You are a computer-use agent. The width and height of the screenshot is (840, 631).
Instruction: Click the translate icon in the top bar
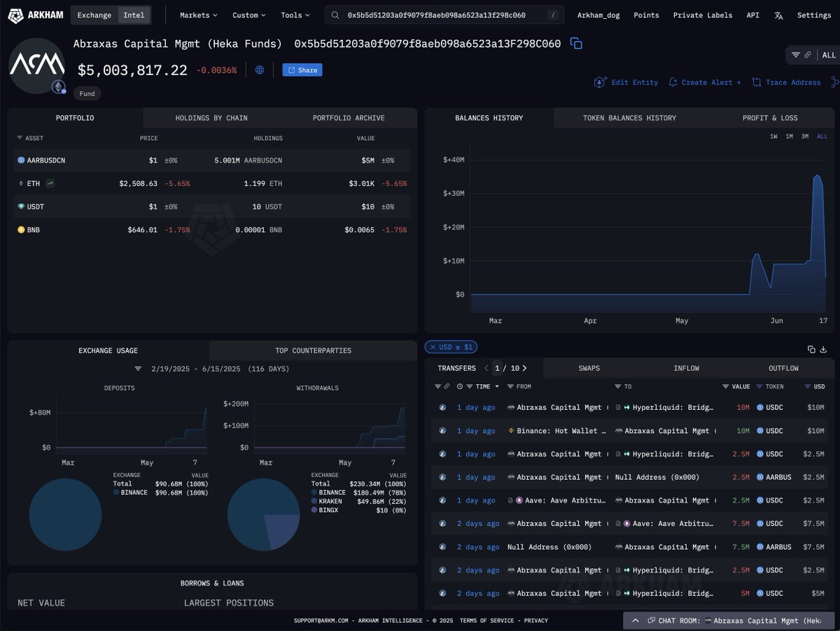click(x=778, y=15)
